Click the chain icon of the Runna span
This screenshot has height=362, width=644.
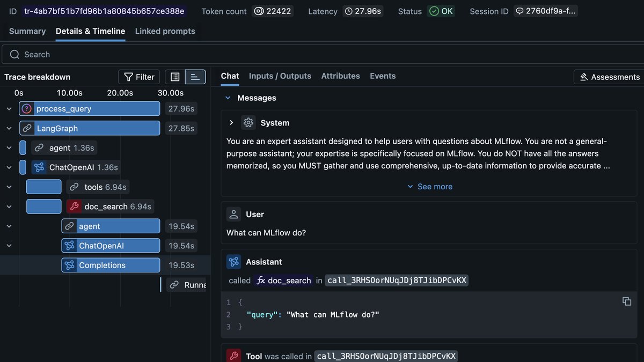pos(174,285)
